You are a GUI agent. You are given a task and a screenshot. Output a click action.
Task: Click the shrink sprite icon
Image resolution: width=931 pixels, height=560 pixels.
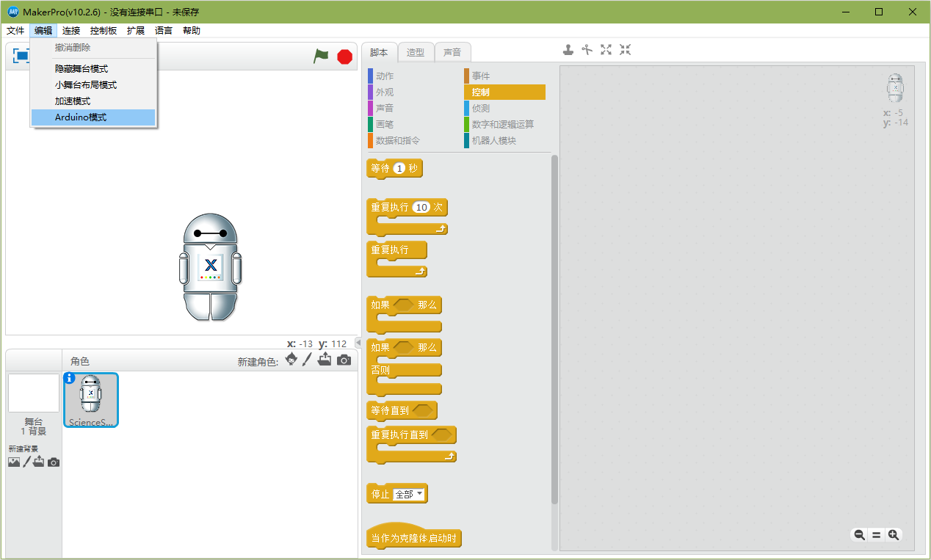(x=625, y=49)
